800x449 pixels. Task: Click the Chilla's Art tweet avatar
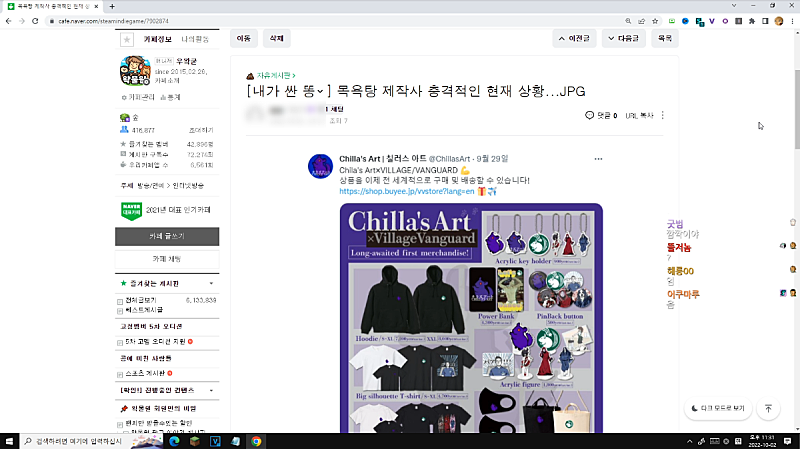[x=320, y=166]
